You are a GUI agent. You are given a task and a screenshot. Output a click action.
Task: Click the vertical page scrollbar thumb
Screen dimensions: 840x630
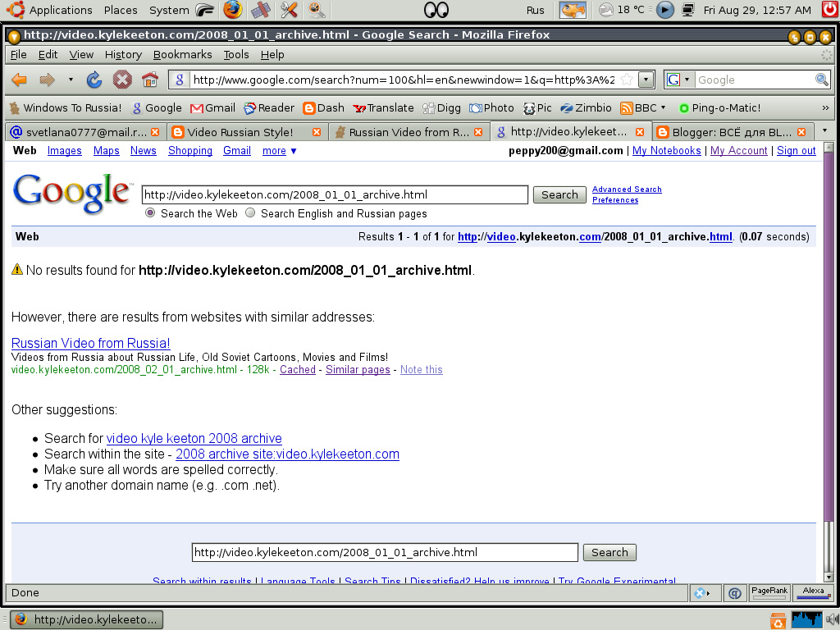tap(829, 337)
